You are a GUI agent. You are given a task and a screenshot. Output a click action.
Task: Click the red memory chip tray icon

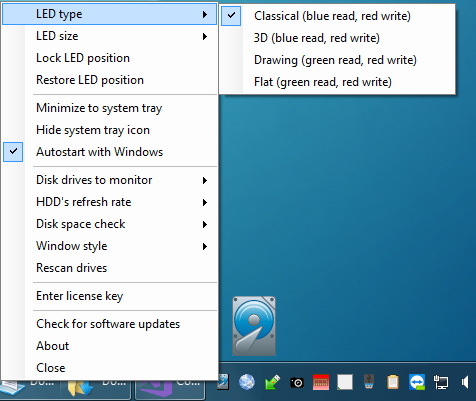pos(321,382)
